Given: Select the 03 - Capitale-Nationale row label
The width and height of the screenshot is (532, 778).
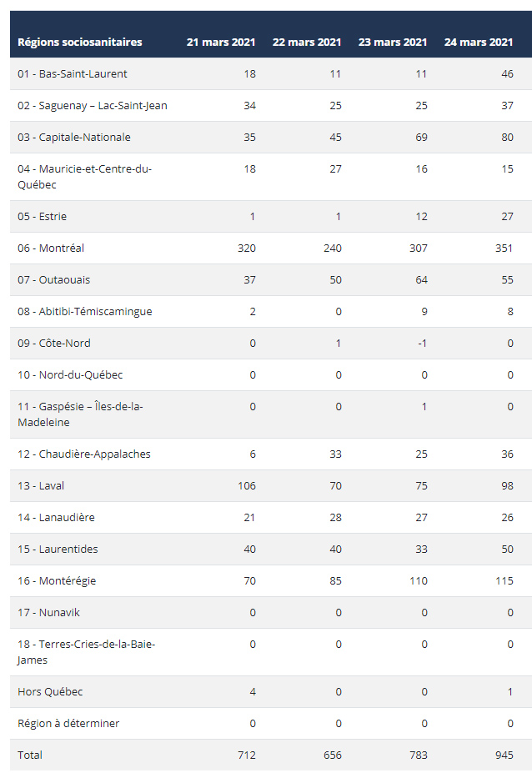Looking at the screenshot, I should click(x=74, y=138).
